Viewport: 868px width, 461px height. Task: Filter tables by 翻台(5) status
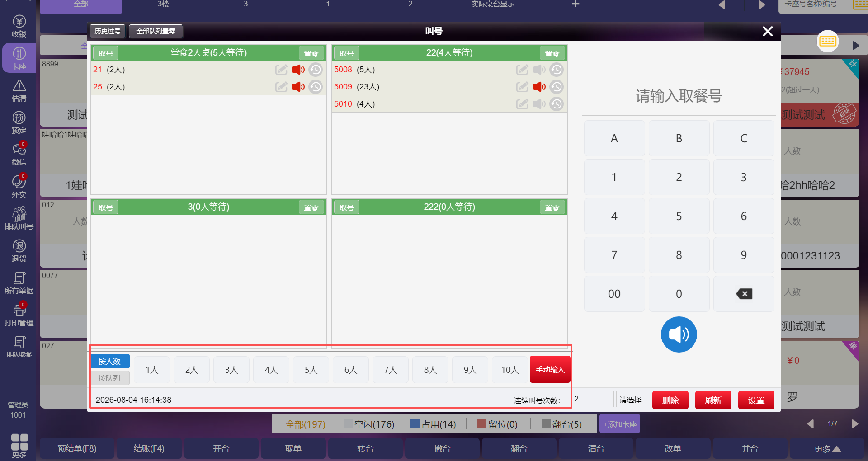pos(561,424)
